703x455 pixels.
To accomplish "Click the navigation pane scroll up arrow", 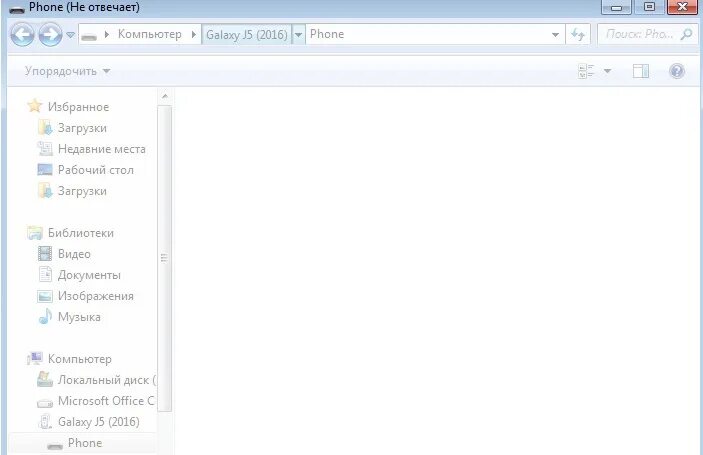I will point(165,96).
